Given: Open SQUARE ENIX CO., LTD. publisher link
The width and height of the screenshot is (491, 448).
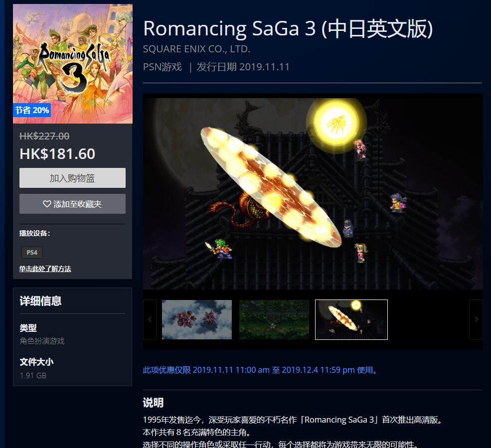Looking at the screenshot, I should pos(196,49).
